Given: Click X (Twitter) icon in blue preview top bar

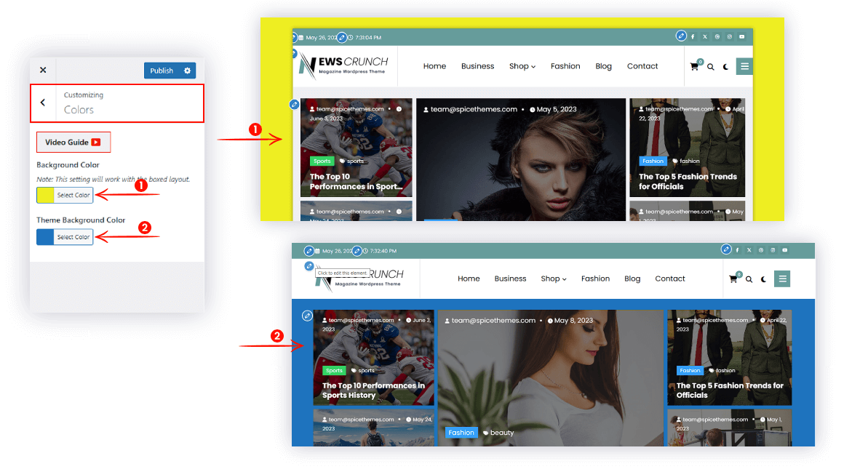Looking at the screenshot, I should tap(749, 250).
